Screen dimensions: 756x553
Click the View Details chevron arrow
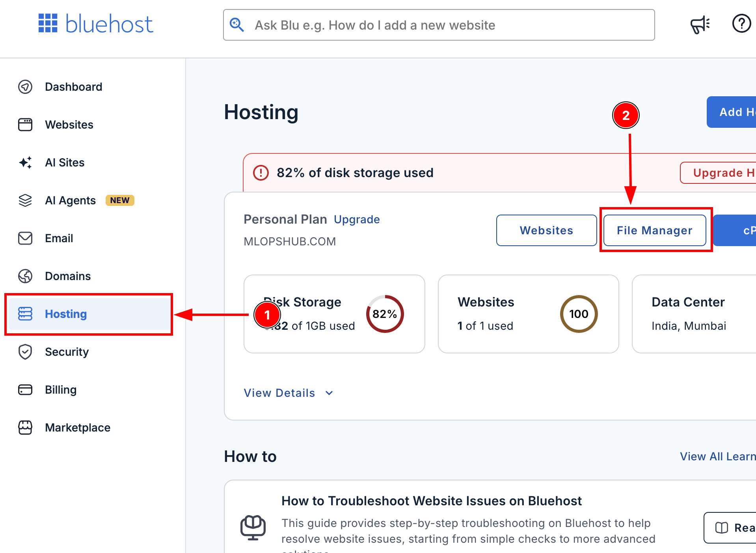coord(329,393)
